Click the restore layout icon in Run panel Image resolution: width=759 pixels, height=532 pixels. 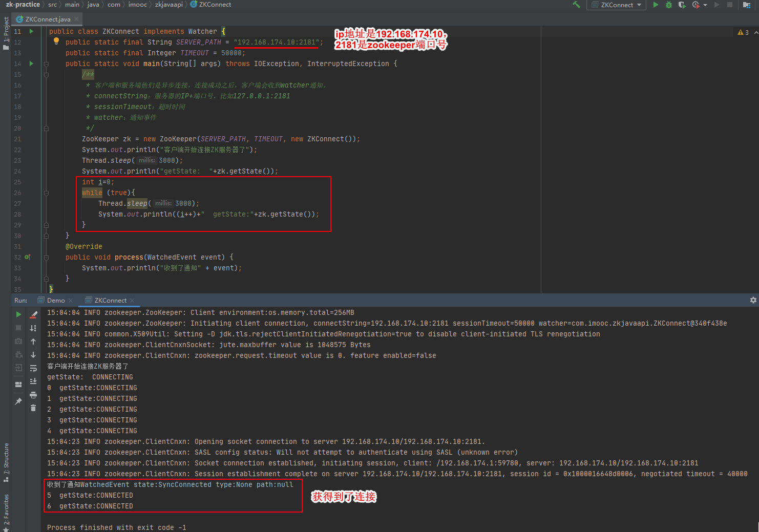(x=18, y=384)
